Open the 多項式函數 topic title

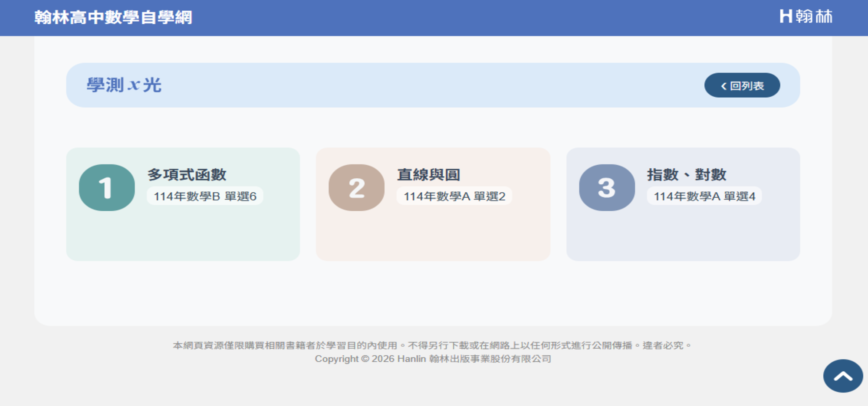coord(187,174)
